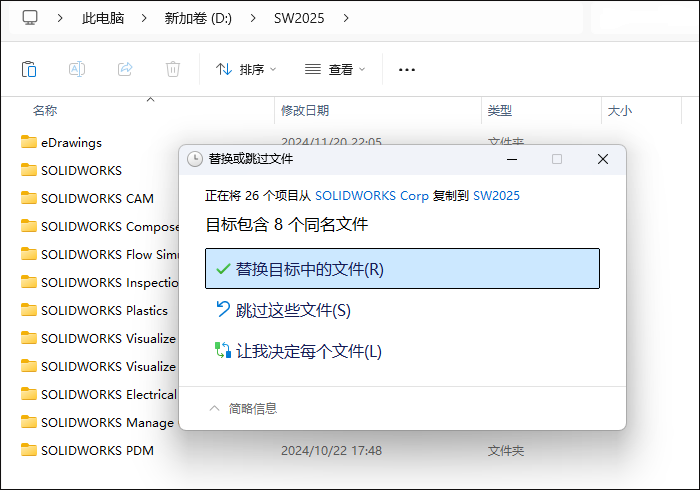
Task: Click date 2024/10/22 17:48 of SOLIDWORKS PDM
Action: [x=331, y=451]
